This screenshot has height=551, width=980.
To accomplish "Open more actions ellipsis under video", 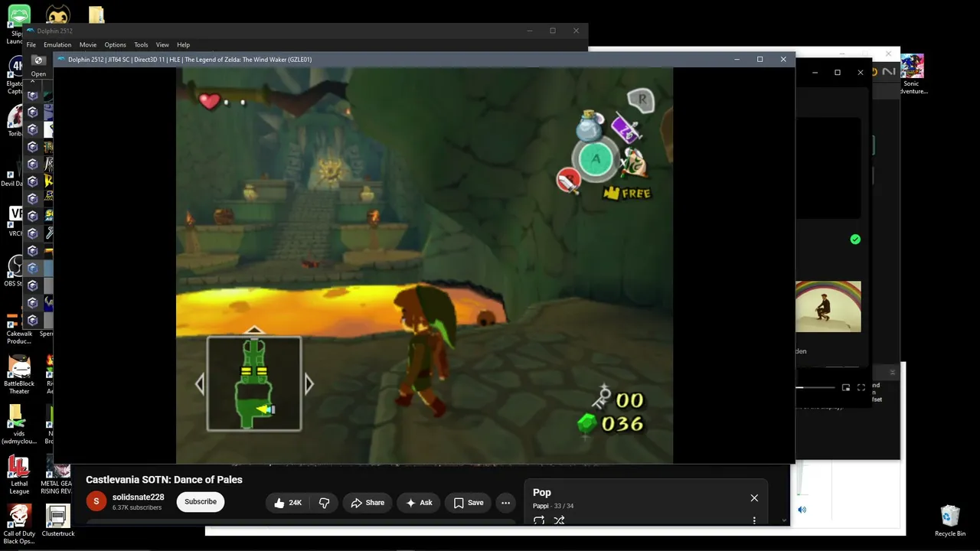I will (x=505, y=503).
